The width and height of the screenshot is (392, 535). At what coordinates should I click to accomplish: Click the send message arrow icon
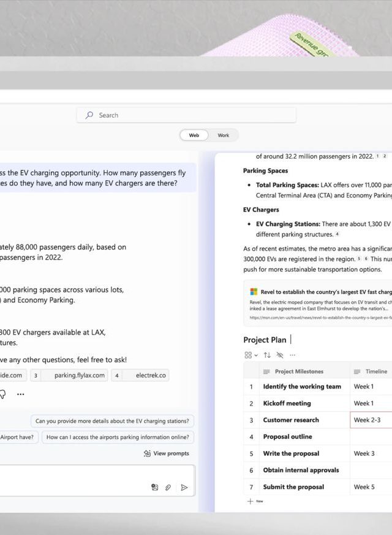pos(184,488)
